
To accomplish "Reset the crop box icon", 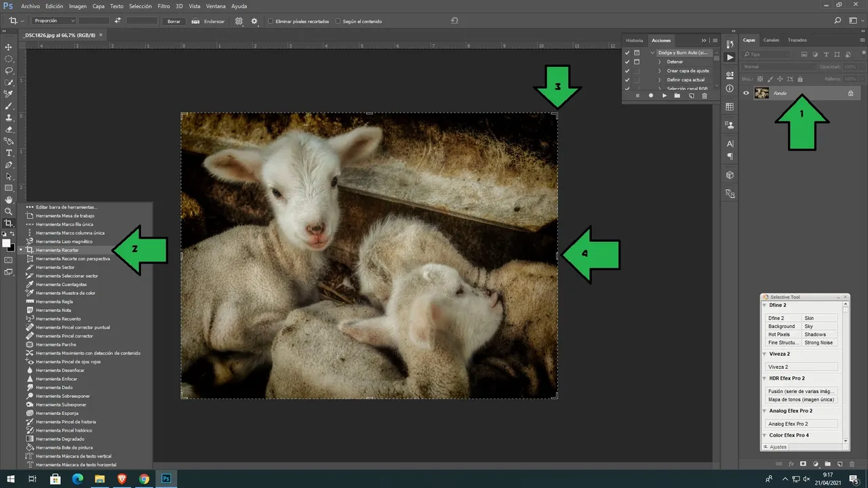I will click(454, 21).
